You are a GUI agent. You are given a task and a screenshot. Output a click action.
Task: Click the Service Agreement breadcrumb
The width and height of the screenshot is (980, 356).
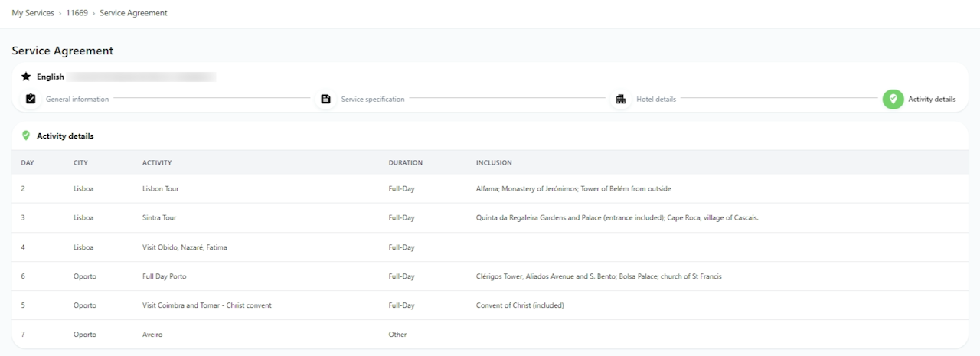[x=133, y=13]
